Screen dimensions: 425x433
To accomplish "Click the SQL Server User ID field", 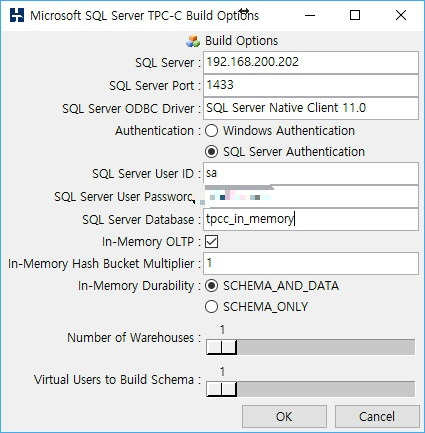I will click(311, 173).
